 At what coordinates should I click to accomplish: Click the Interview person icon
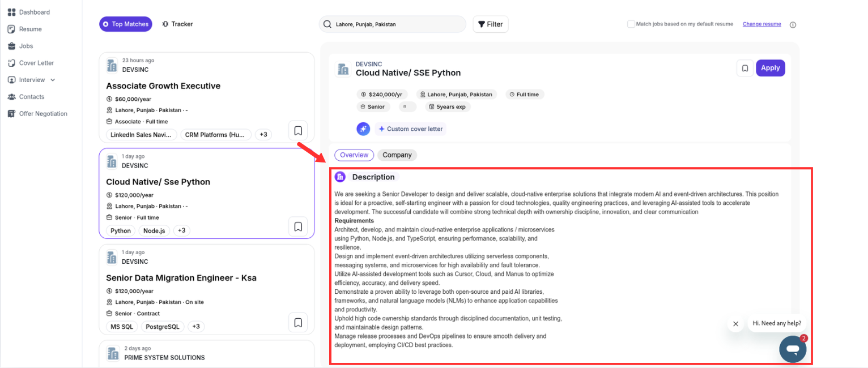[11, 80]
